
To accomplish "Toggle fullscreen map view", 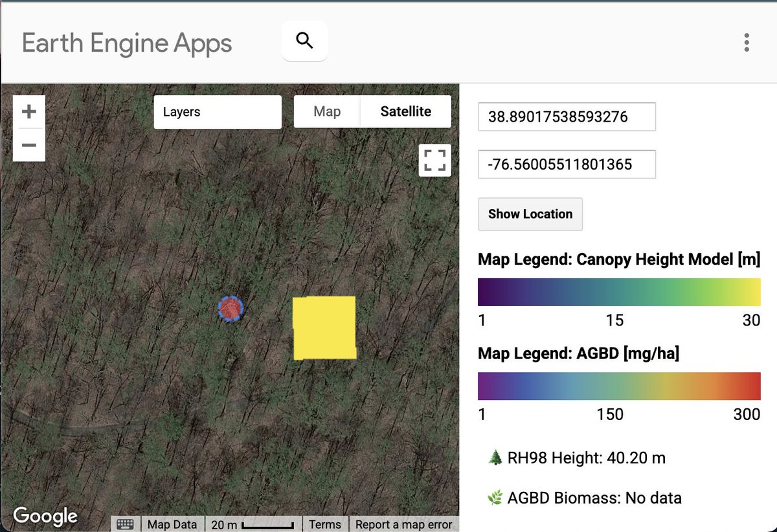I will tap(434, 159).
